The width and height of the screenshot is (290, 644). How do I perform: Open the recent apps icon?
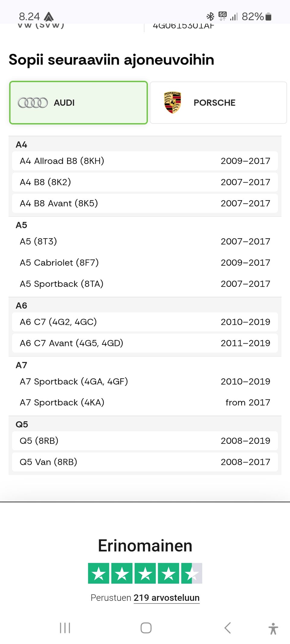(x=65, y=628)
